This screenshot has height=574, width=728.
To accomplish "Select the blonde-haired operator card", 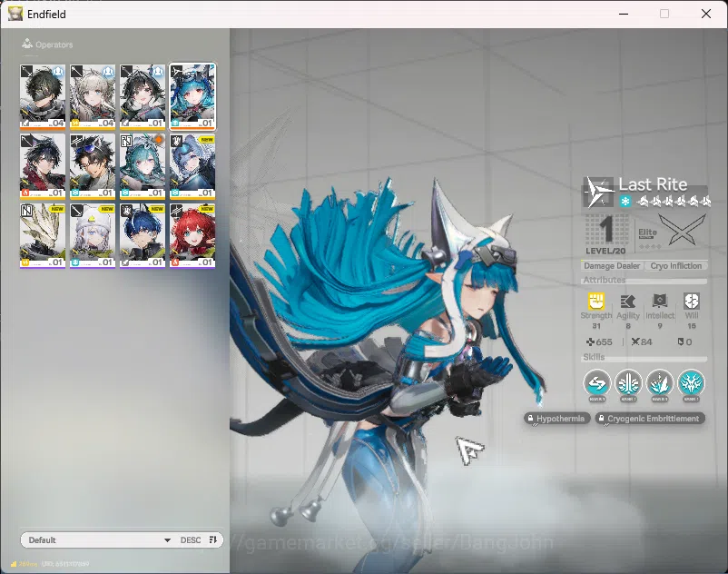I will pyautogui.click(x=93, y=96).
